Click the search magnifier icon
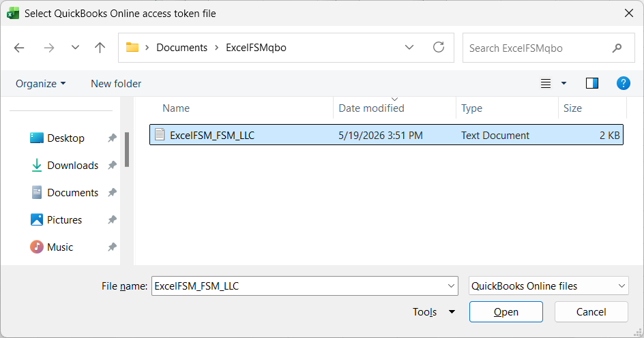 pyautogui.click(x=617, y=48)
